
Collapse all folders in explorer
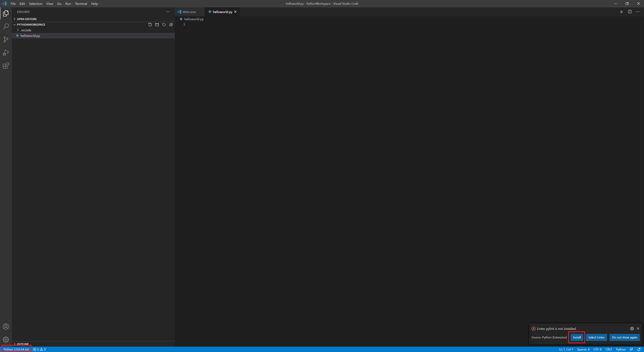click(x=171, y=24)
